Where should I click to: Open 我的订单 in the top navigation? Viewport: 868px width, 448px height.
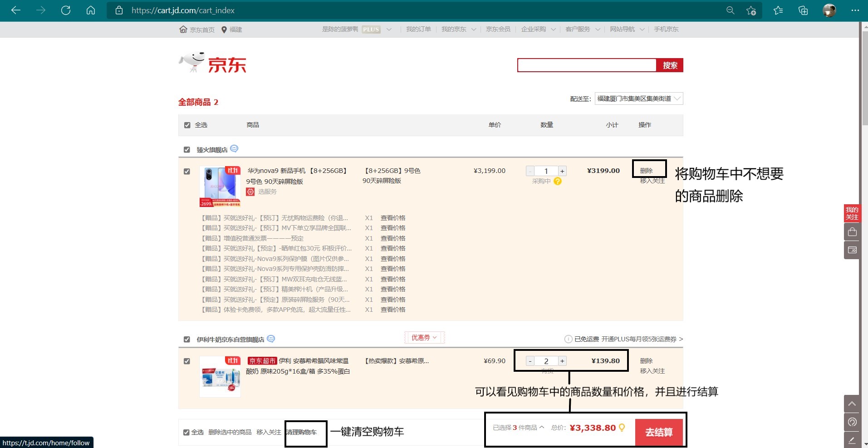(x=418, y=30)
